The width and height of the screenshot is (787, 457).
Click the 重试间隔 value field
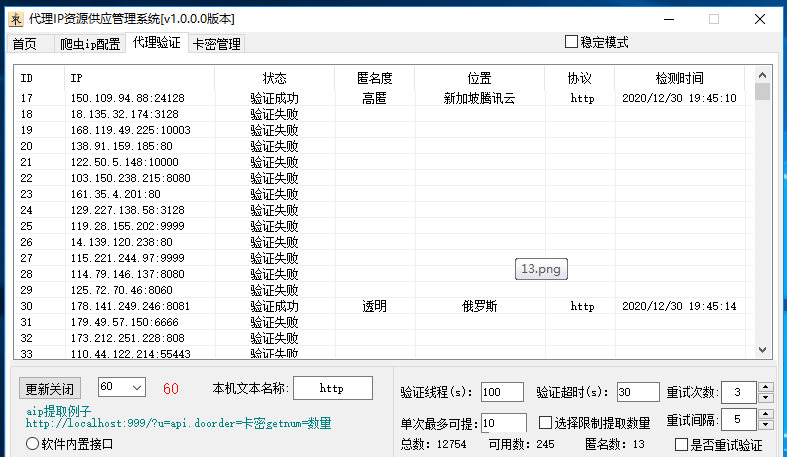(739, 419)
